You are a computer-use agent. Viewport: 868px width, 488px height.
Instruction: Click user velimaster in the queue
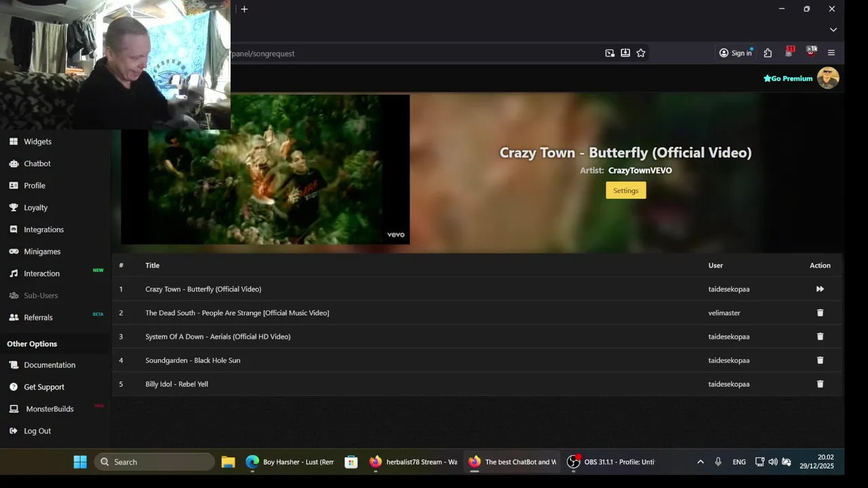click(x=724, y=312)
